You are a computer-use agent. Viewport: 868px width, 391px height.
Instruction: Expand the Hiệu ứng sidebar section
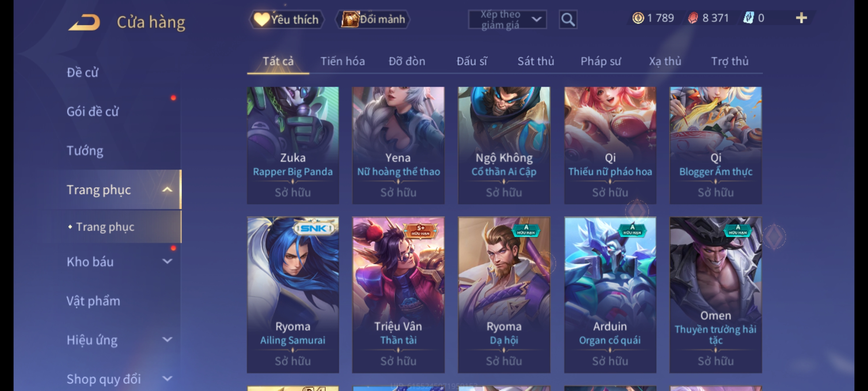(167, 340)
